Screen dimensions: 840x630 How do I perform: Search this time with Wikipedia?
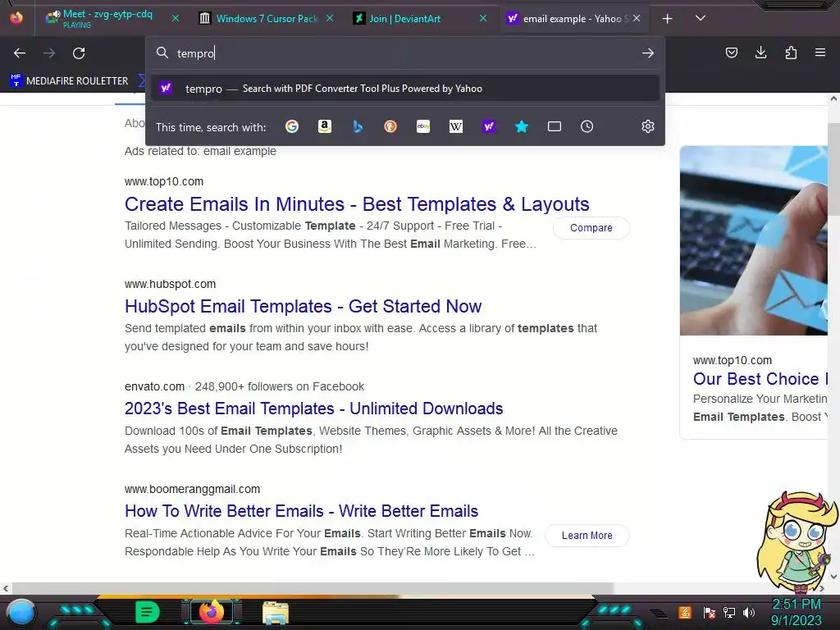[456, 126]
